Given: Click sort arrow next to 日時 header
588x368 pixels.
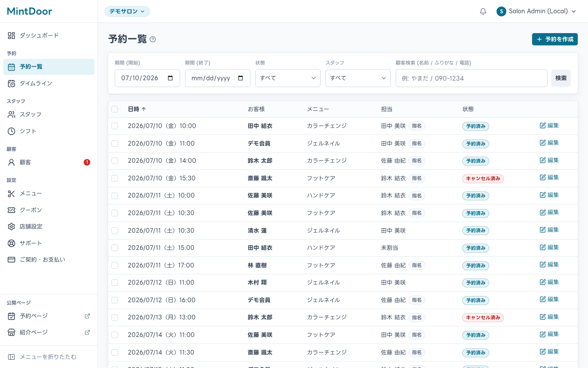Looking at the screenshot, I should click(x=144, y=109).
